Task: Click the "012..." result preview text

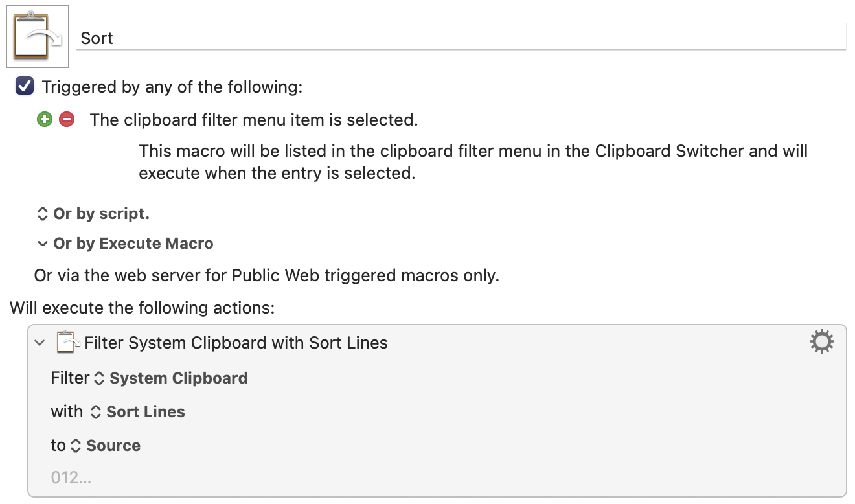Action: click(71, 478)
